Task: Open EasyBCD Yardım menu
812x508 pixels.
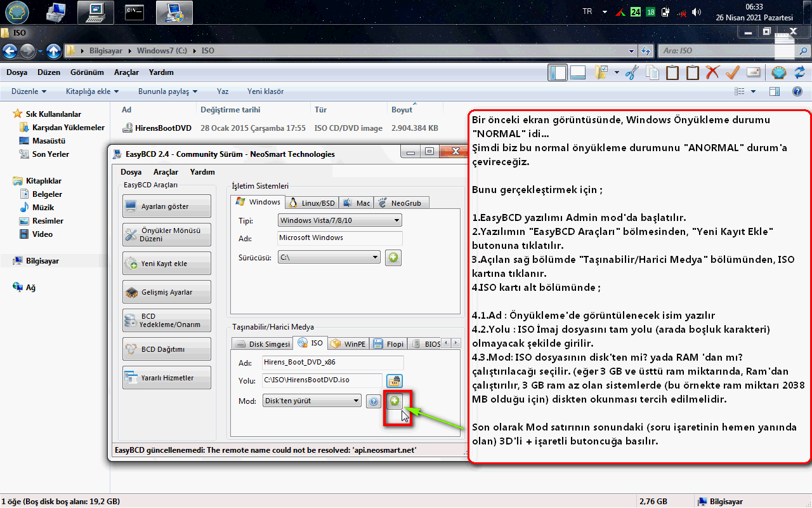Action: click(x=202, y=172)
